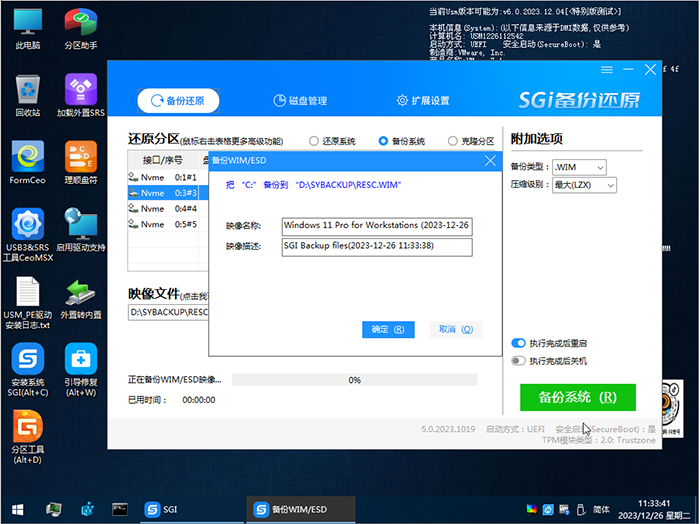Select the Nvme 0:4#4 partition row

[168, 208]
